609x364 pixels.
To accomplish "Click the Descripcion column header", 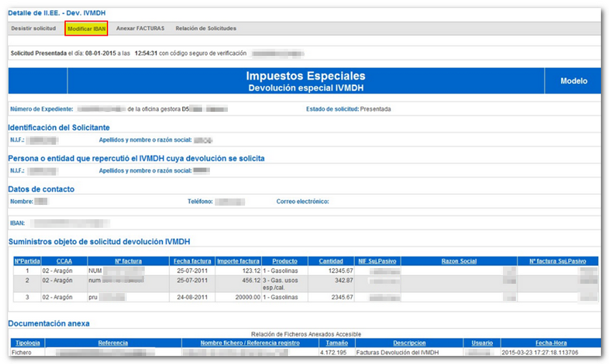I will pyautogui.click(x=410, y=343).
